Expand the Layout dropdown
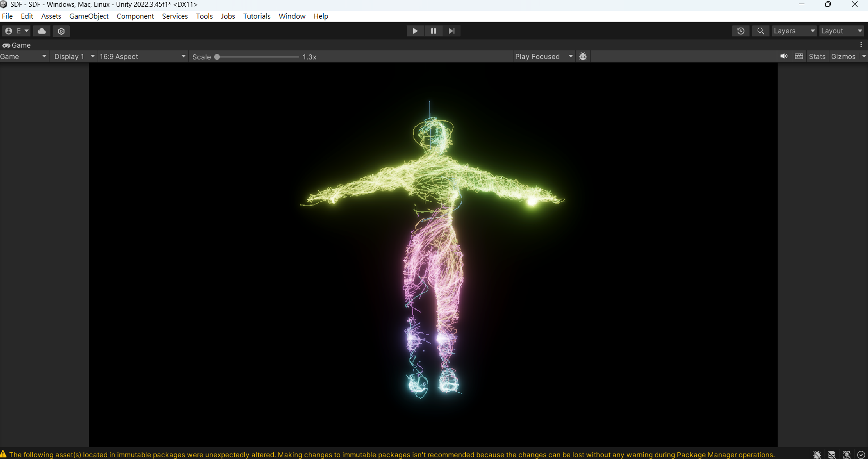The height and width of the screenshot is (459, 868). click(x=841, y=31)
